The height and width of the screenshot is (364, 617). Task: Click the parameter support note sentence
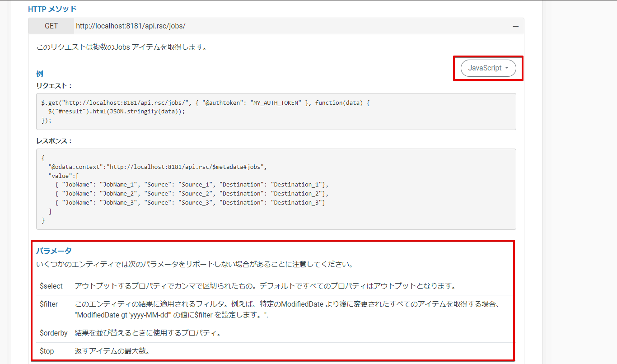pos(195,264)
